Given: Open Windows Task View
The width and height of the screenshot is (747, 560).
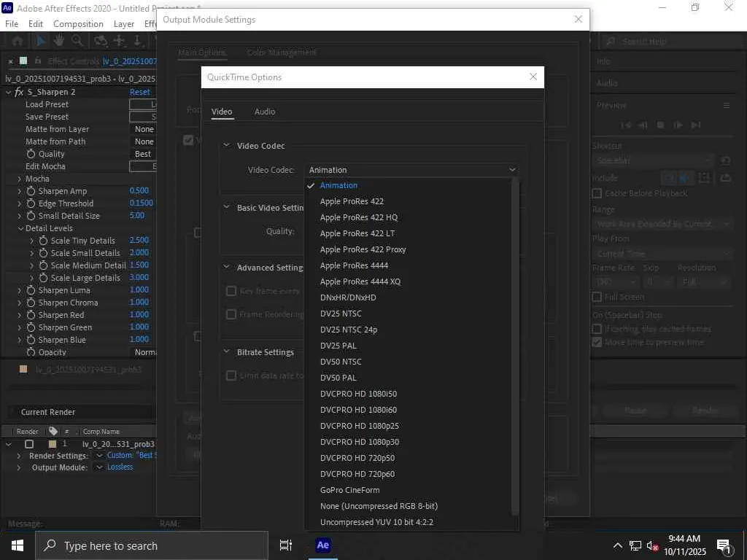Looking at the screenshot, I should click(x=286, y=545).
